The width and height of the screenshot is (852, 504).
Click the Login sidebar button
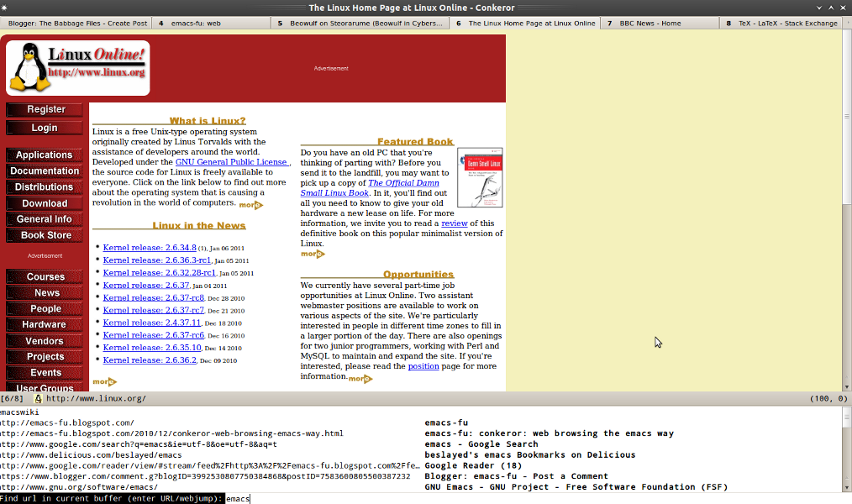tap(44, 127)
